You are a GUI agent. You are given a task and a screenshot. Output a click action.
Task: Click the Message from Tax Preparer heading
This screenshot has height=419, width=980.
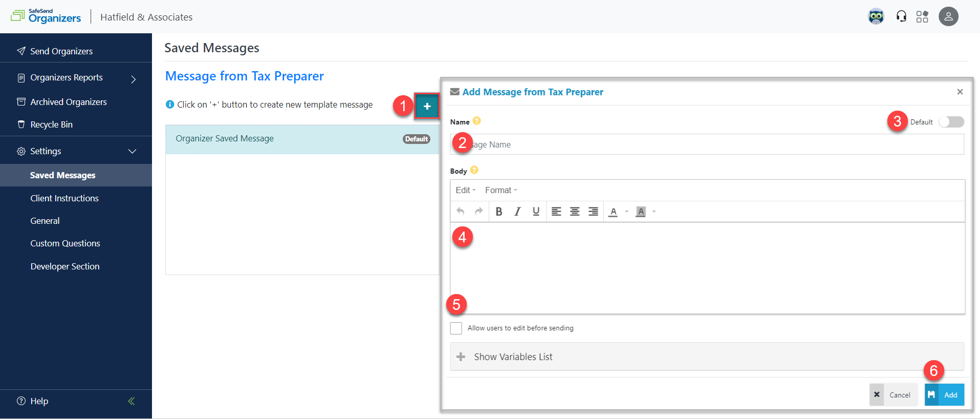point(245,76)
